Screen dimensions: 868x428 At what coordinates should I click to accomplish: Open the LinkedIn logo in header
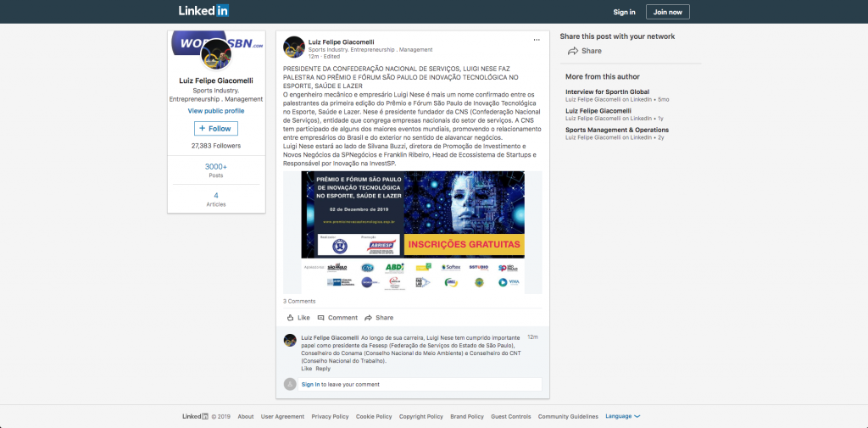point(203,10)
